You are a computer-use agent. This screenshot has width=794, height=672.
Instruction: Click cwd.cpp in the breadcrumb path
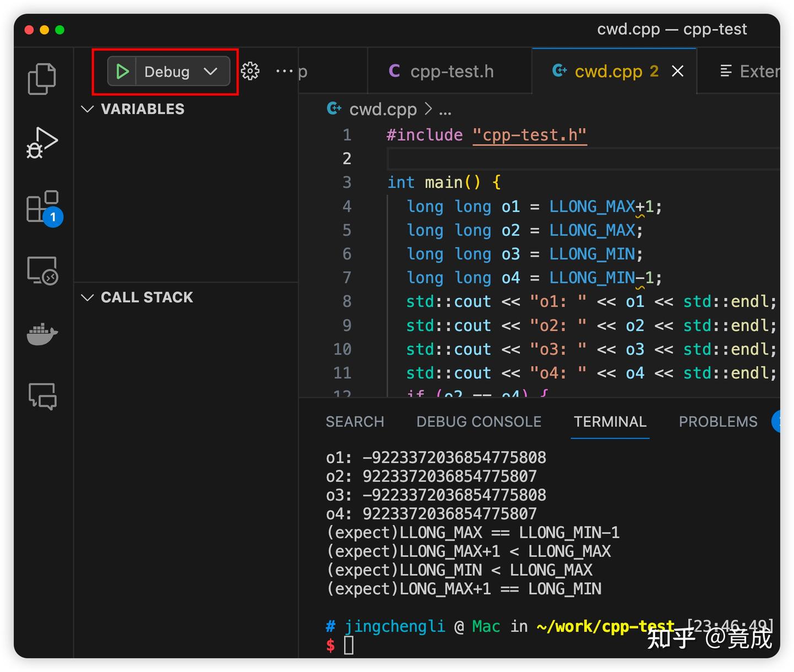(383, 109)
